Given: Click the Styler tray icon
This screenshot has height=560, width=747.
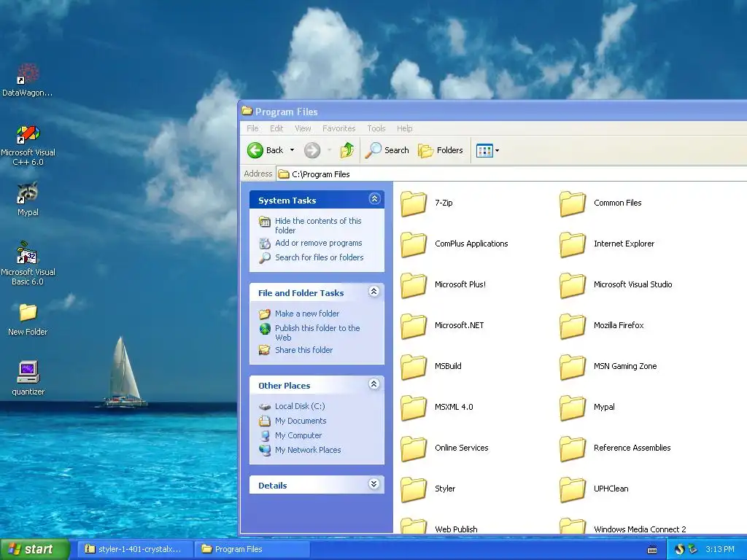Looking at the screenshot, I should 679,549.
